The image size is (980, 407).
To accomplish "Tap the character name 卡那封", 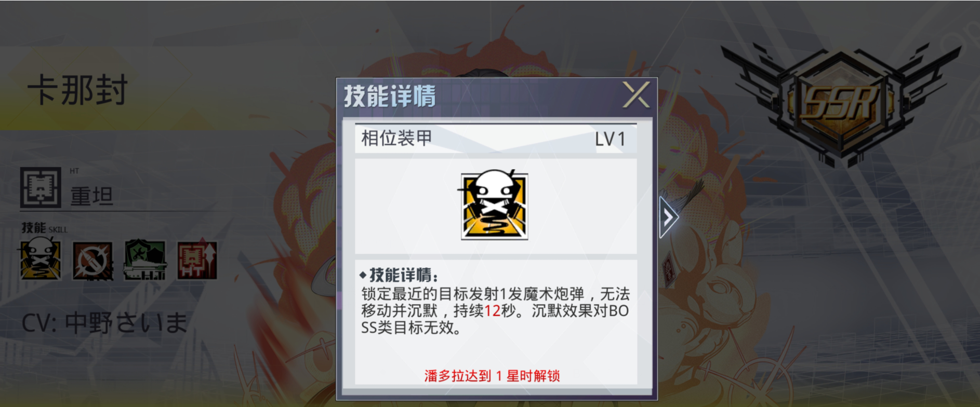I will point(78,90).
